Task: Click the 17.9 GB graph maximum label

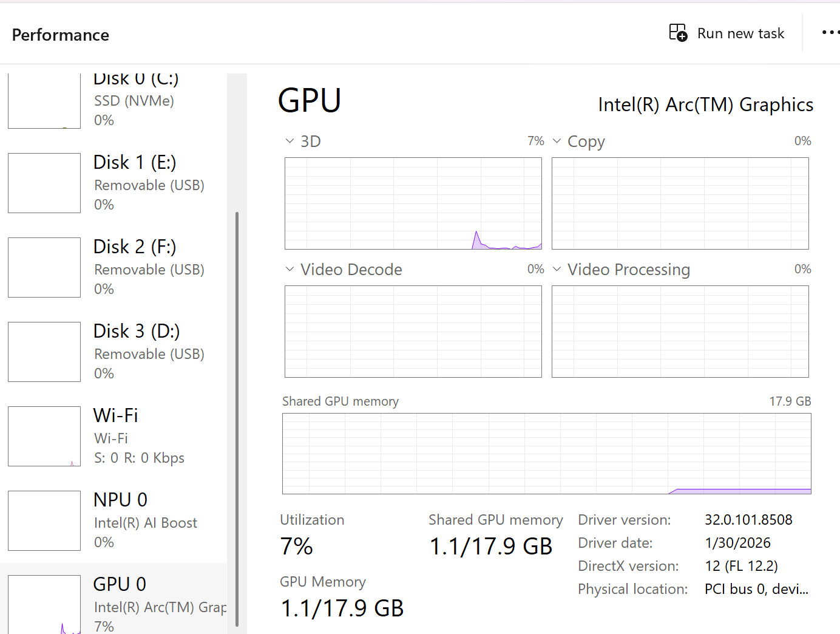Action: pos(790,401)
